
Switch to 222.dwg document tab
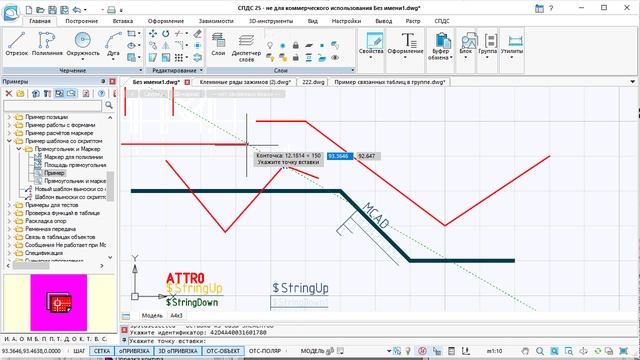(313, 82)
